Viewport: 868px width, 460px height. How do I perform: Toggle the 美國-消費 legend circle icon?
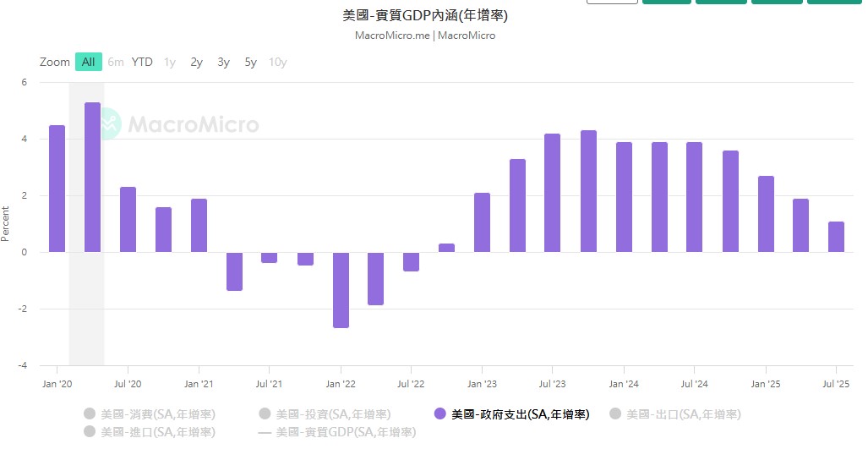click(x=90, y=414)
